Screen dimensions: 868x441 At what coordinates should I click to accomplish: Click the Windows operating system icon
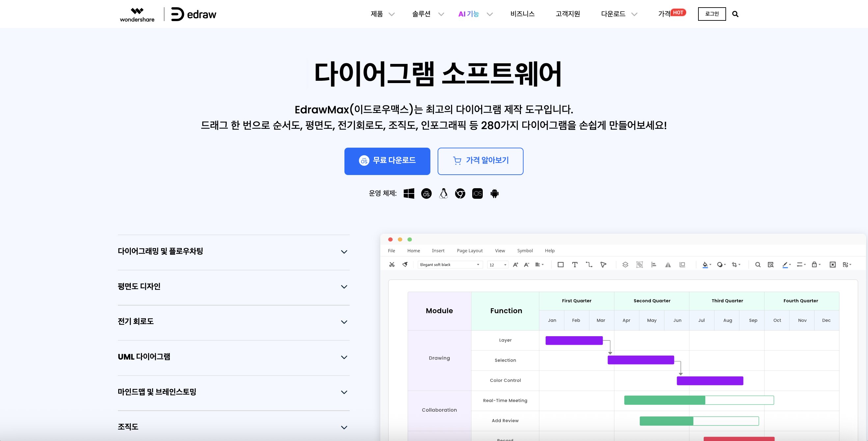click(409, 193)
